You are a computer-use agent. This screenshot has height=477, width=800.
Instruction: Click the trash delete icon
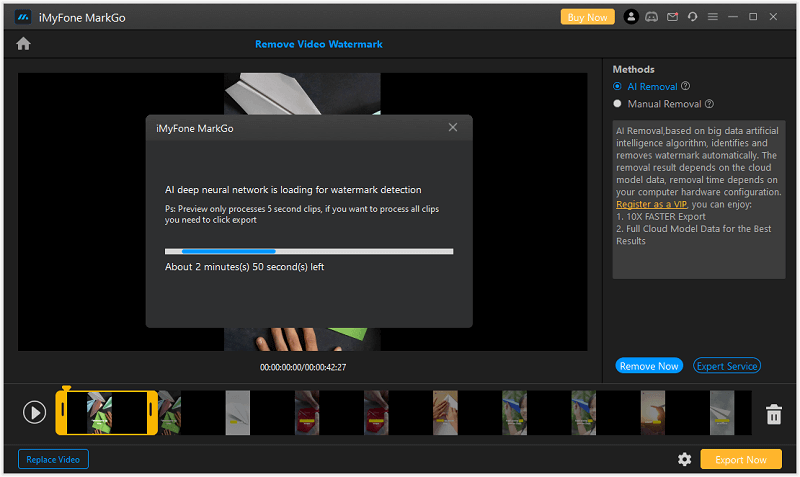(773, 414)
